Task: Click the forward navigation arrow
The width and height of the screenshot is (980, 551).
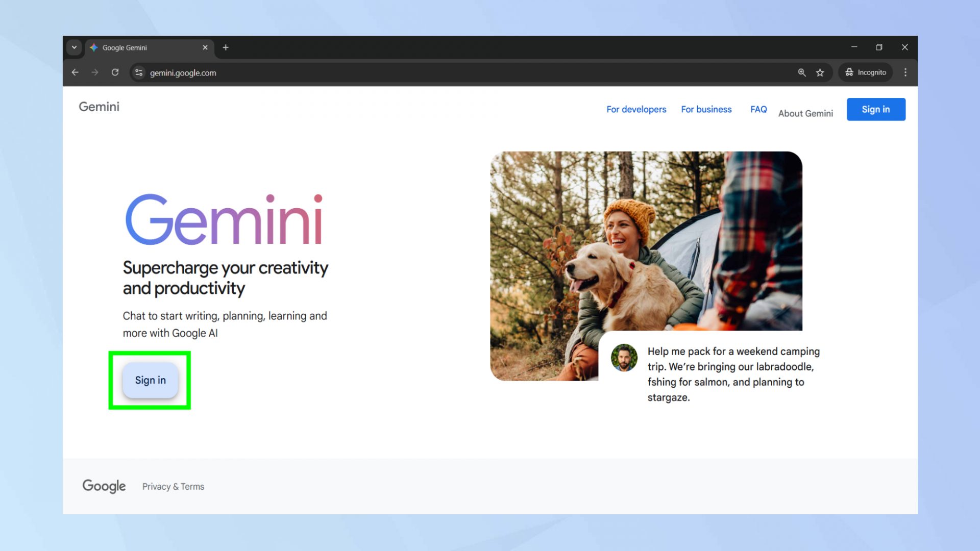Action: 95,72
